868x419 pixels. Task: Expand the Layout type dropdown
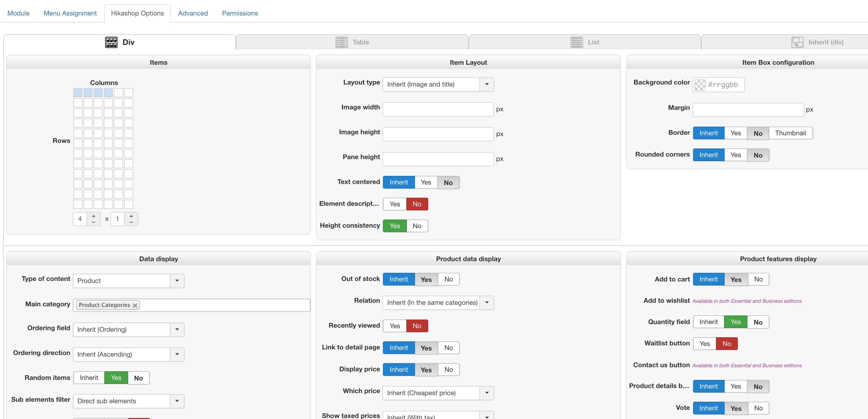tap(487, 84)
